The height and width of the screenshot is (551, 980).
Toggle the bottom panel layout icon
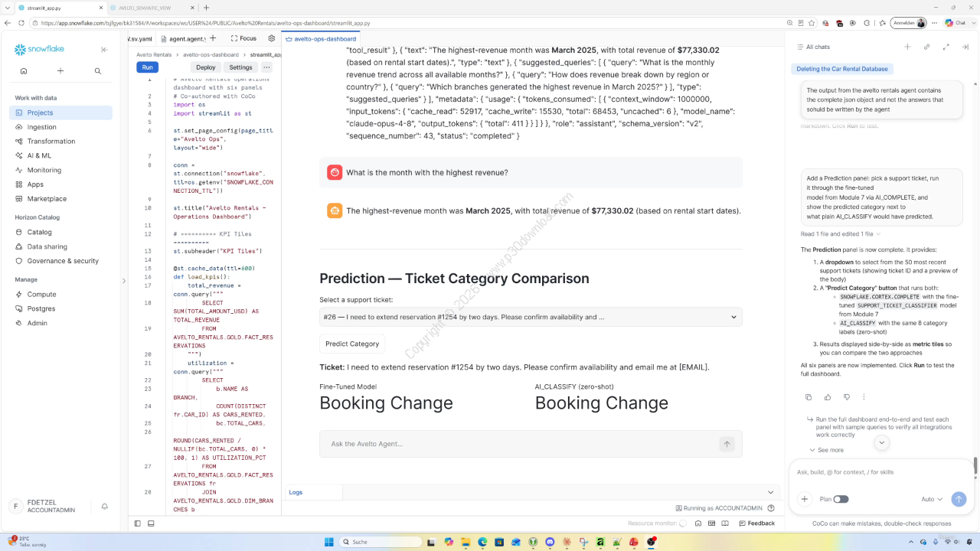coord(151,523)
